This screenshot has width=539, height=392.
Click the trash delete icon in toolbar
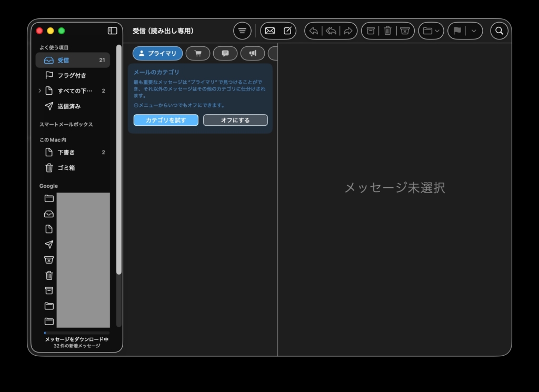click(387, 31)
